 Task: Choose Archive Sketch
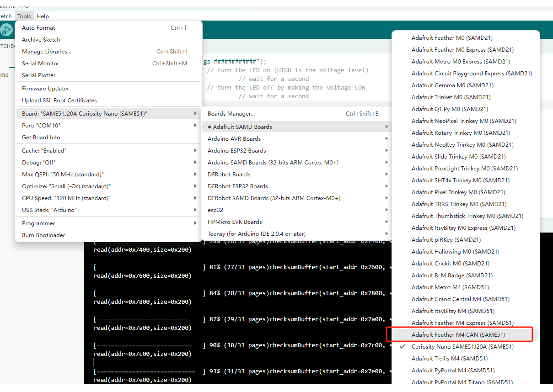(x=109, y=40)
